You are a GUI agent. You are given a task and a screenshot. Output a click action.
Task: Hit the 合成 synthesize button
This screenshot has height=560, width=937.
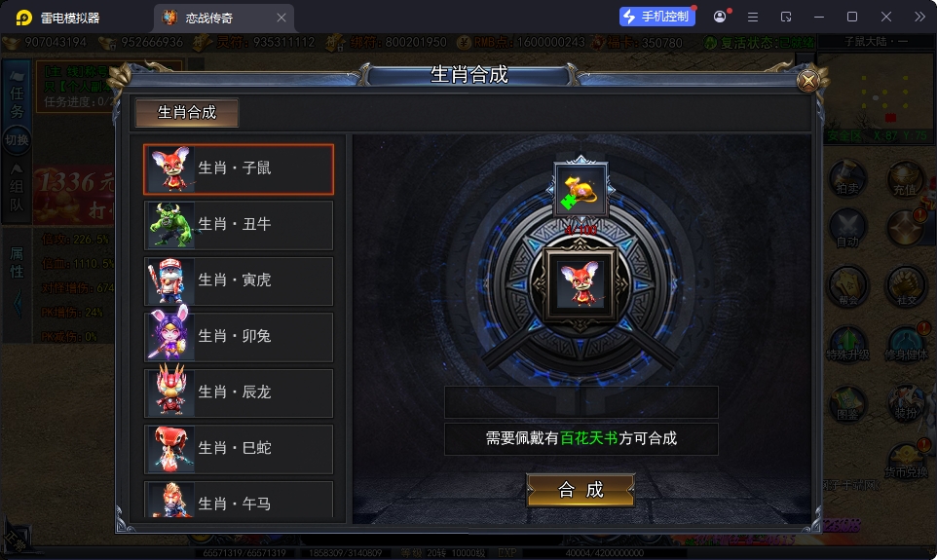581,490
